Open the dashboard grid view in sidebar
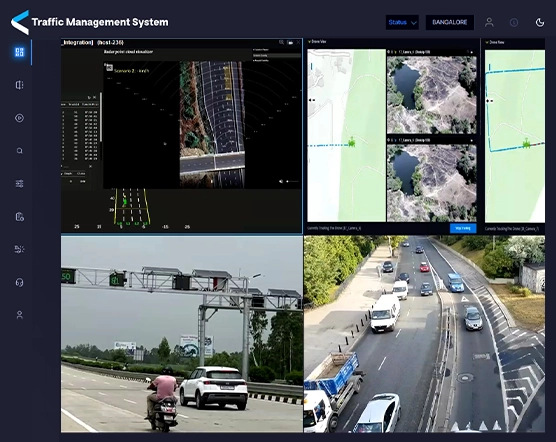 click(x=20, y=52)
